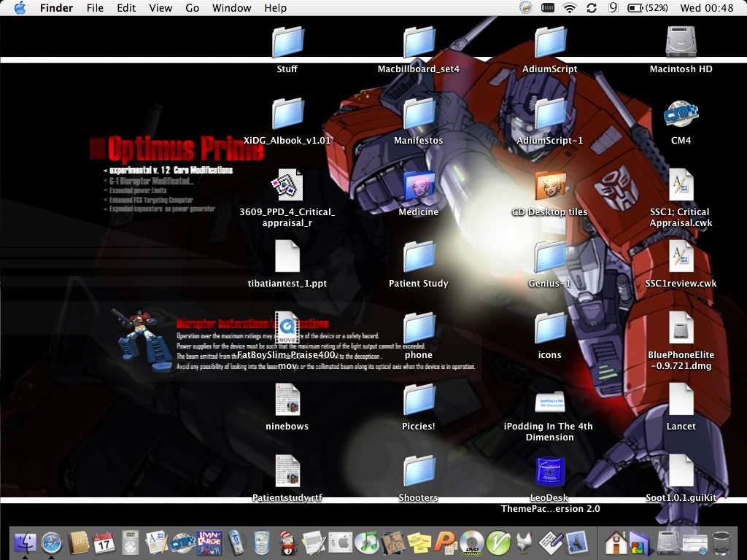Open the Trash in the dock
This screenshot has width=747, height=560.
(721, 542)
